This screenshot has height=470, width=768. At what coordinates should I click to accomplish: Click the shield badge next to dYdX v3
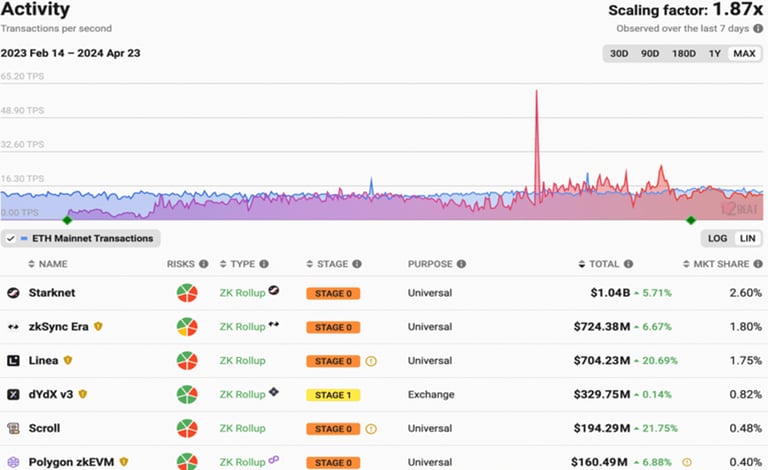pos(83,394)
